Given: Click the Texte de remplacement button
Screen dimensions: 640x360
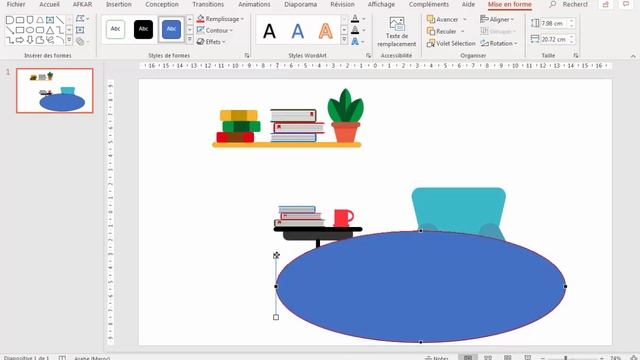Looking at the screenshot, I should (x=396, y=32).
